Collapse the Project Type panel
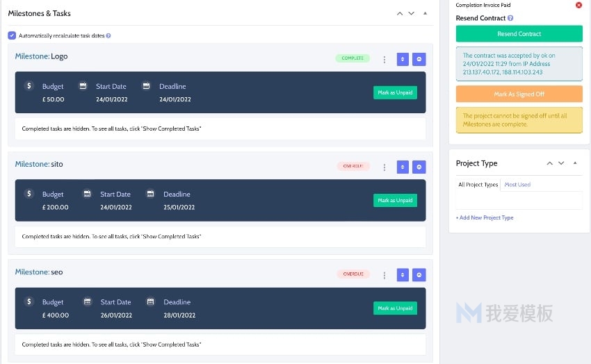 point(575,163)
